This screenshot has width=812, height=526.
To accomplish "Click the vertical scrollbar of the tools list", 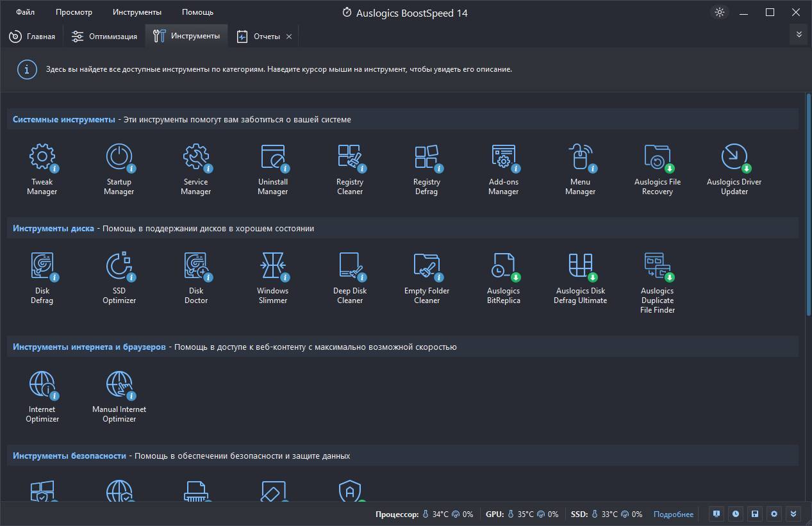I will pos(808,205).
